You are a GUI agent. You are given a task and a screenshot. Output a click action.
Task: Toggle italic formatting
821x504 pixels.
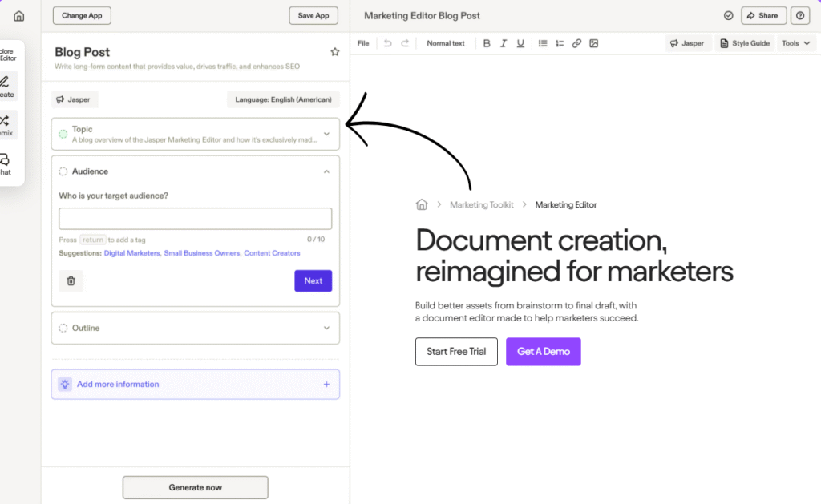click(x=504, y=43)
